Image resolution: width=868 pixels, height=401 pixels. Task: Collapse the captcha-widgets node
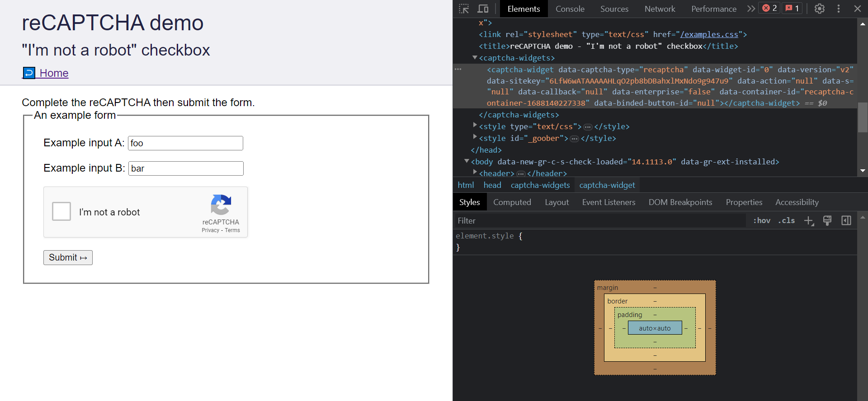coord(475,58)
